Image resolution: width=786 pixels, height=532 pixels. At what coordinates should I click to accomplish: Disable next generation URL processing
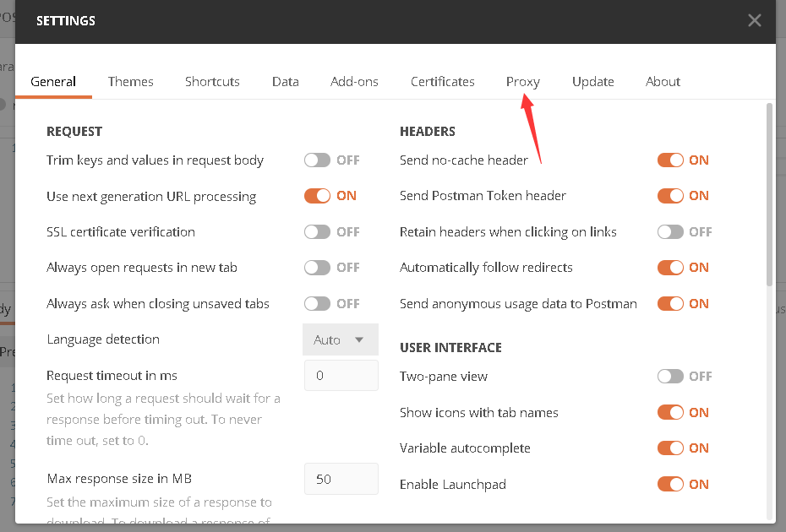click(x=319, y=195)
